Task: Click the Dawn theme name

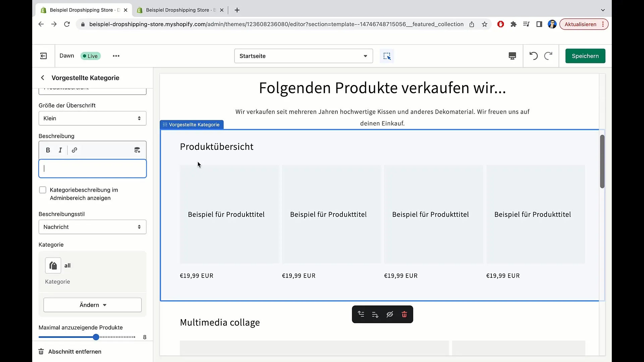Action: tap(67, 56)
